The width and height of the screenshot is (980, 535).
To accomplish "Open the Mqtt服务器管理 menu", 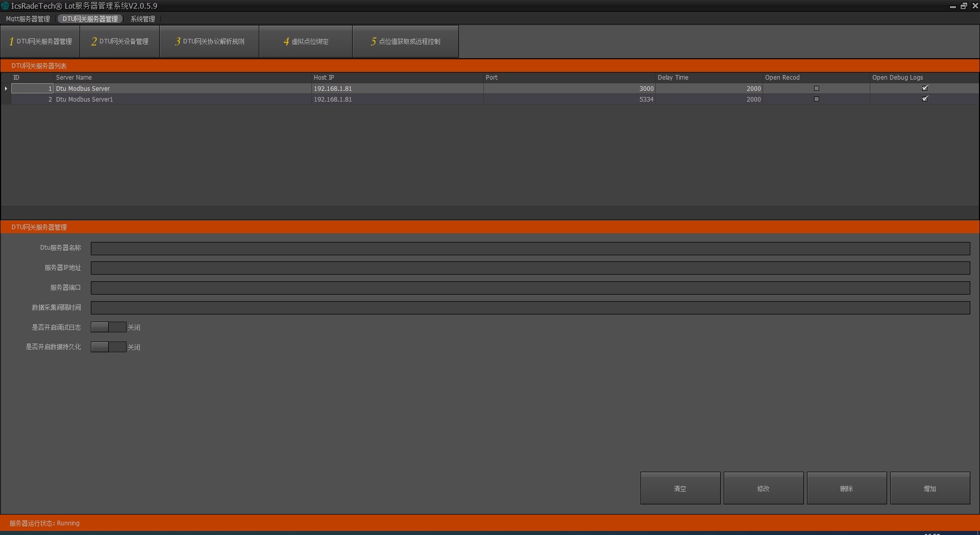I will click(28, 19).
